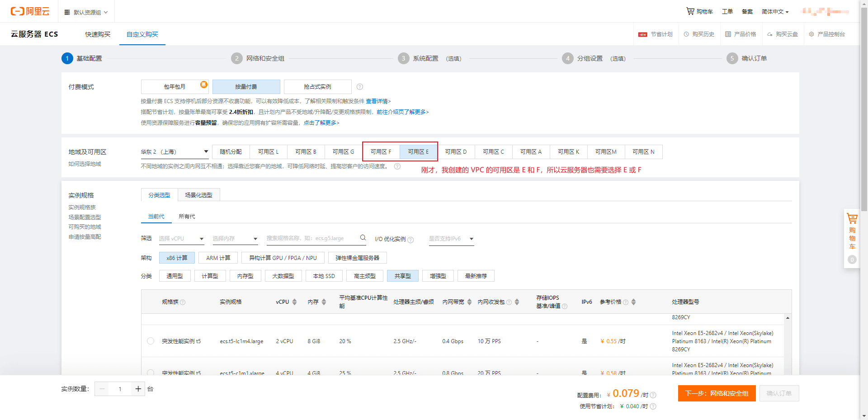Click the help icon beside payment modes

pyautogui.click(x=360, y=87)
